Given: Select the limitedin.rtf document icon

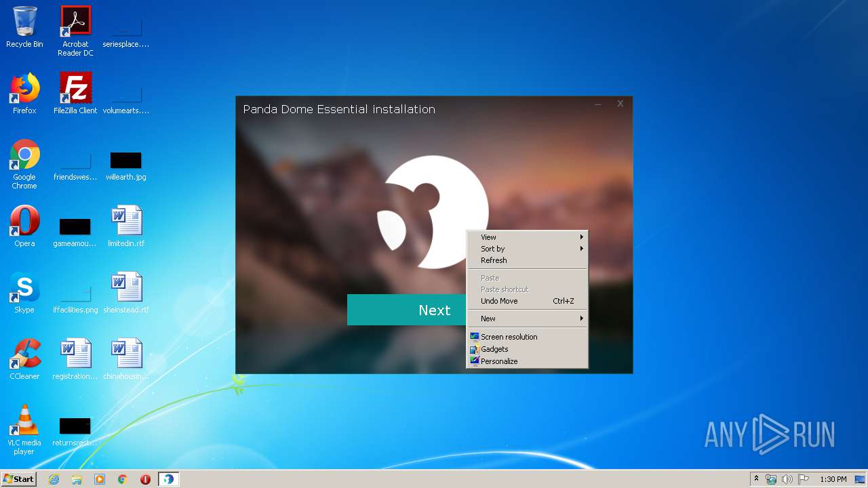Looking at the screenshot, I should click(x=126, y=226).
